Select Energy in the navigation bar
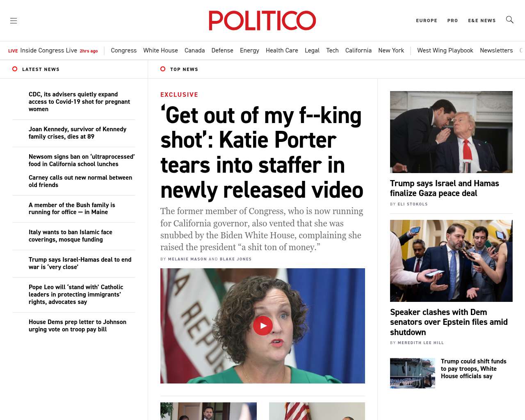This screenshot has height=420, width=525. pos(249,50)
